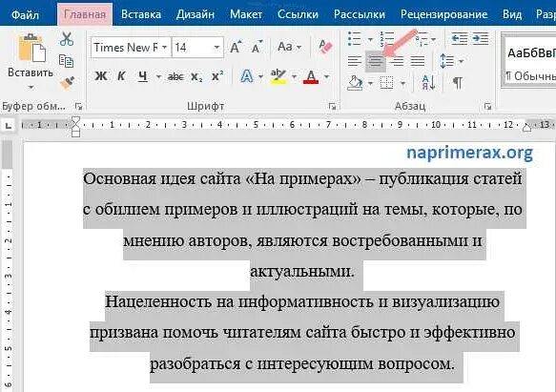Copy selection with the copy icon
The image size is (556, 392).
pyautogui.click(x=67, y=61)
